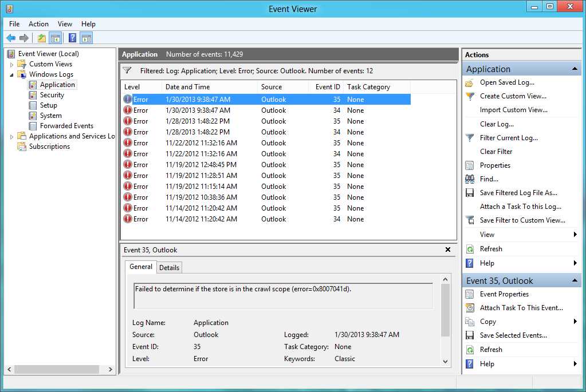Click the Filter Current Log icon
This screenshot has width=586, height=392.
coord(470,137)
